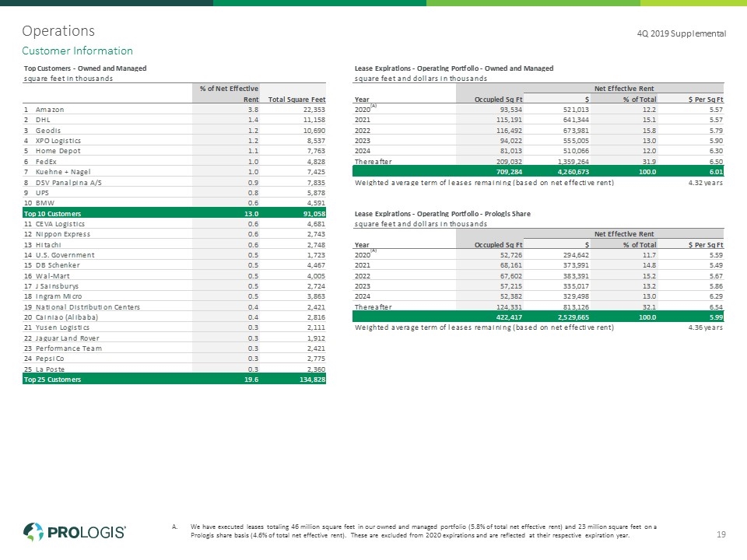The image size is (747, 560).
Task: Select the 422,417 total occupied sq ft
Action: coord(509,317)
